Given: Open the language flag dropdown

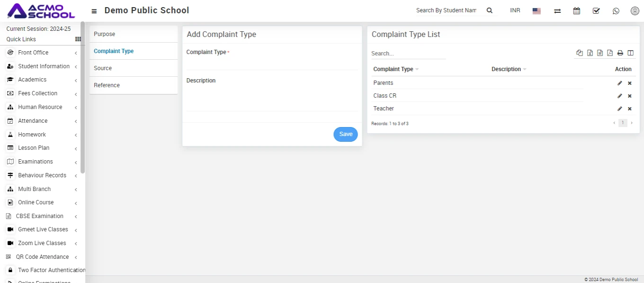Looking at the screenshot, I should 537,11.
